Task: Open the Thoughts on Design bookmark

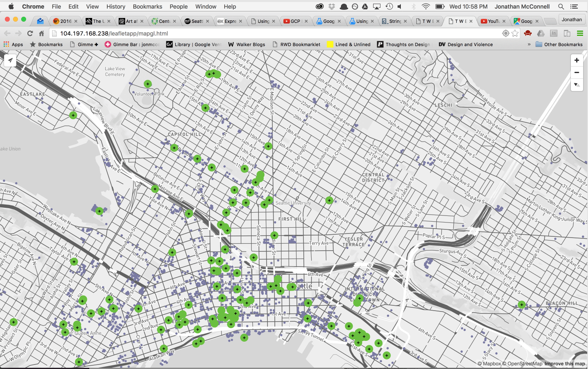Action: click(404, 44)
